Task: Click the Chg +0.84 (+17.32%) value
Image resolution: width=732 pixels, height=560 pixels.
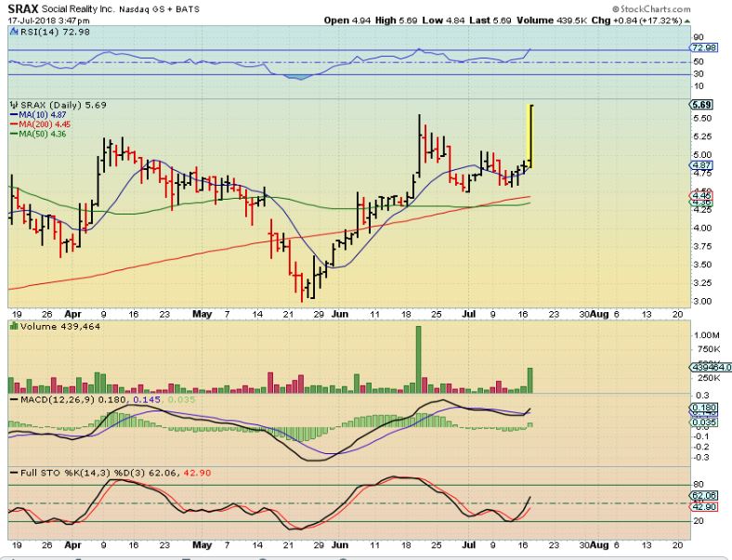Action: (x=636, y=20)
